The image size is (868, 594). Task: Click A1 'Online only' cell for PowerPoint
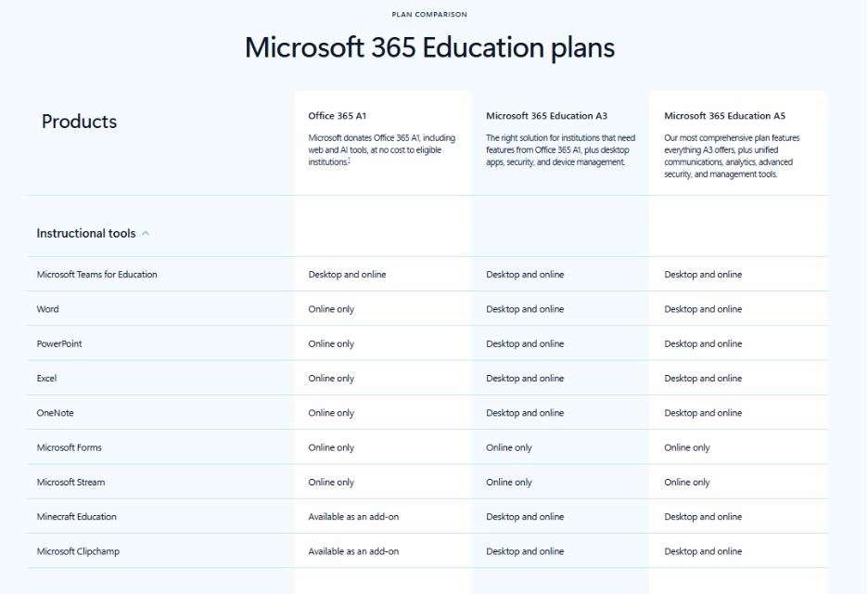pos(331,343)
